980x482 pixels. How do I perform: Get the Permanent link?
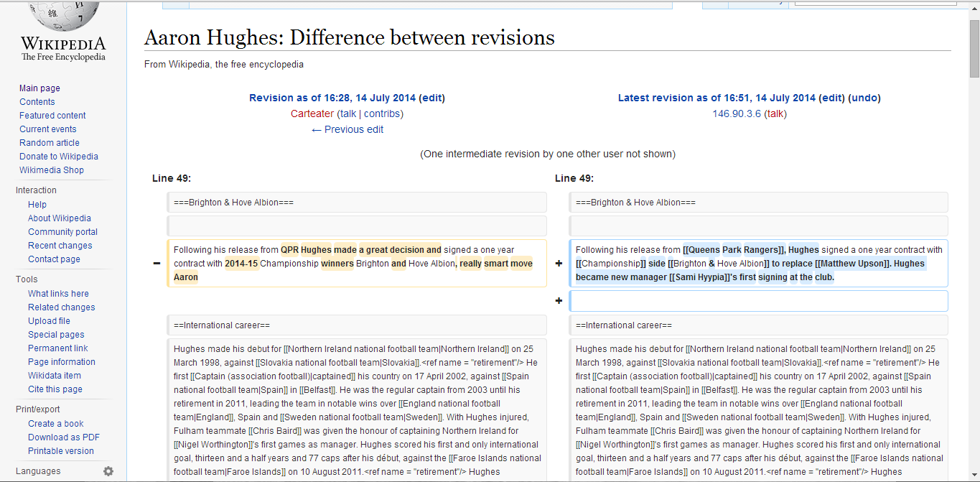[57, 348]
